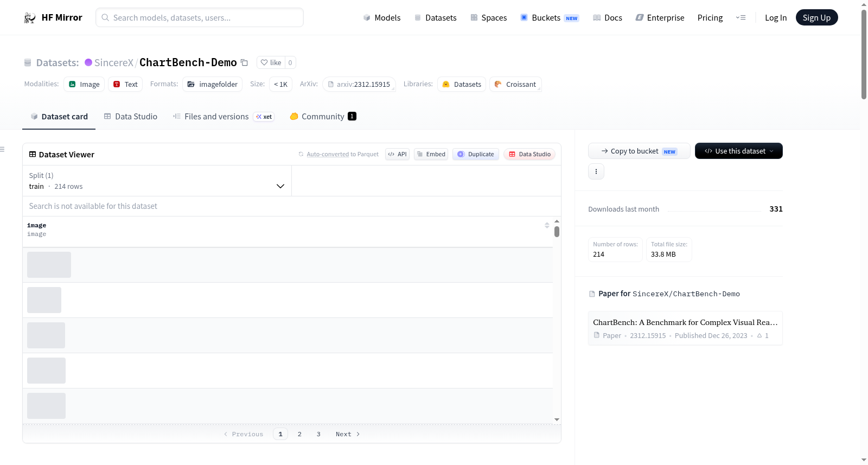Open the Community tab

click(323, 117)
